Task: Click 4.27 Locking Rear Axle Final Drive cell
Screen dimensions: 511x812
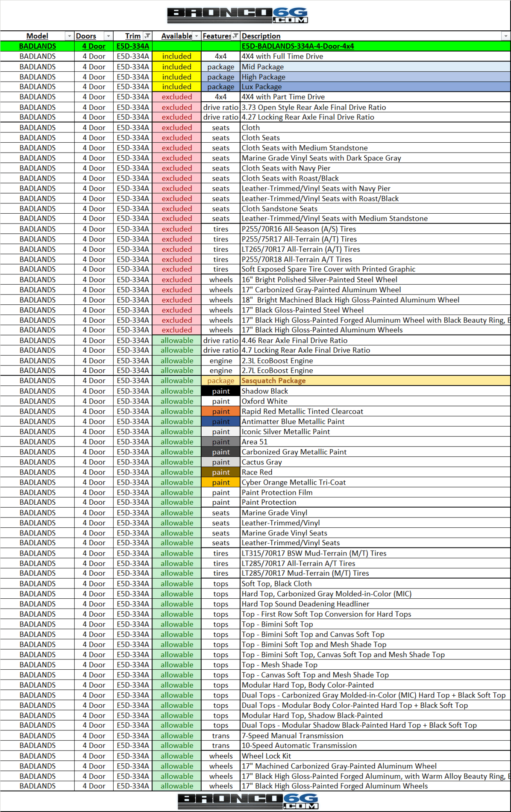Action: click(376, 117)
